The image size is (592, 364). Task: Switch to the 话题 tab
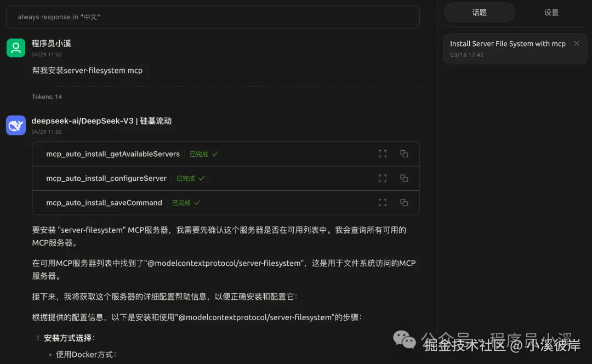point(479,13)
